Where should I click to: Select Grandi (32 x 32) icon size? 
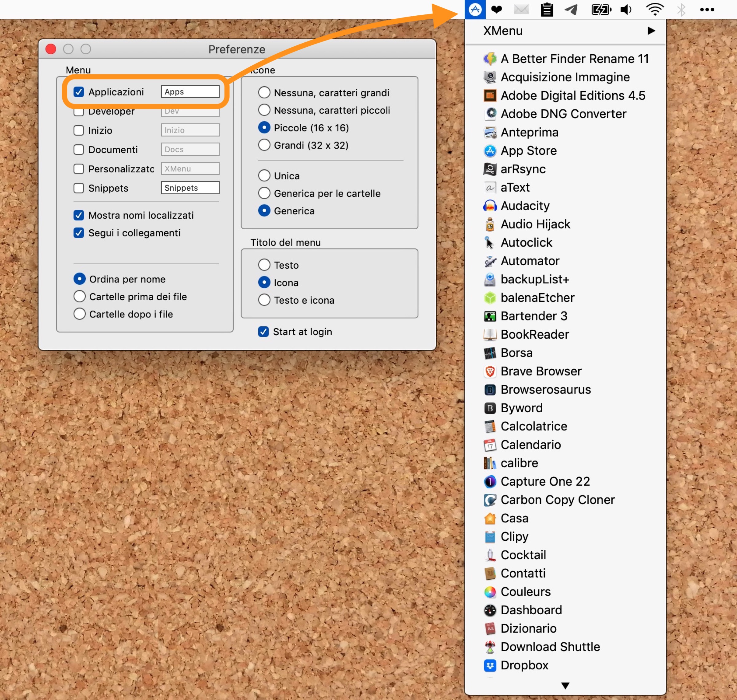(264, 145)
